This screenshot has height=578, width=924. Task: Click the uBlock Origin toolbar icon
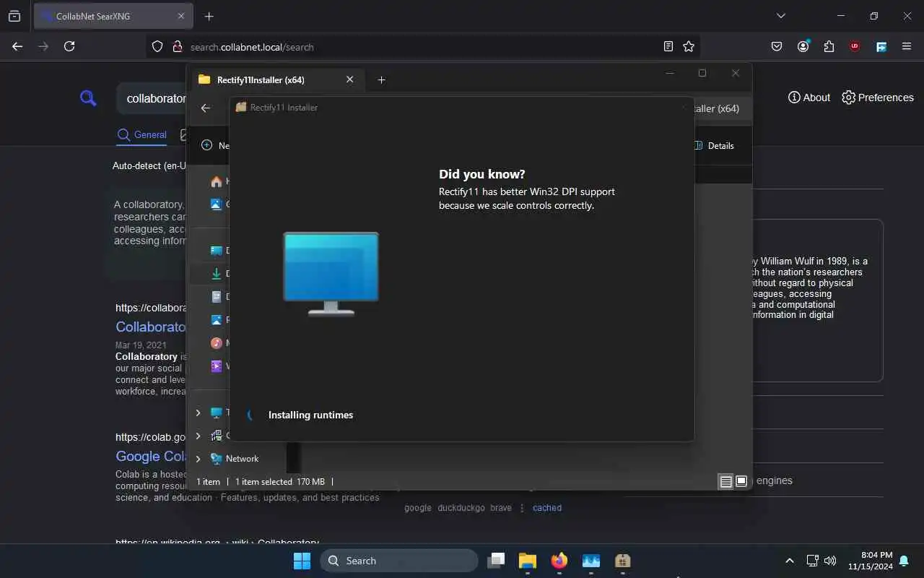pos(855,46)
